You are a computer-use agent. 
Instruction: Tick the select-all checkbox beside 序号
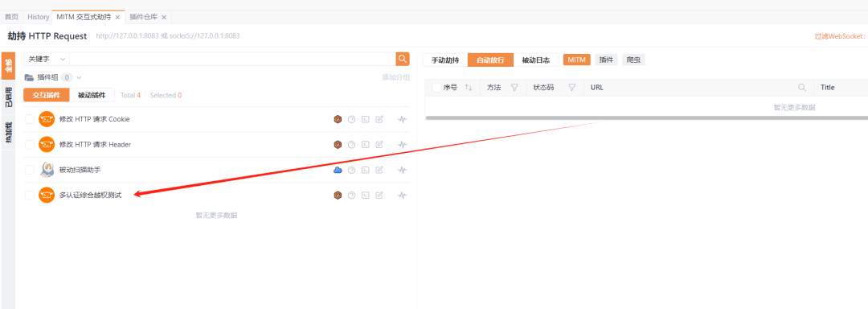click(x=436, y=88)
